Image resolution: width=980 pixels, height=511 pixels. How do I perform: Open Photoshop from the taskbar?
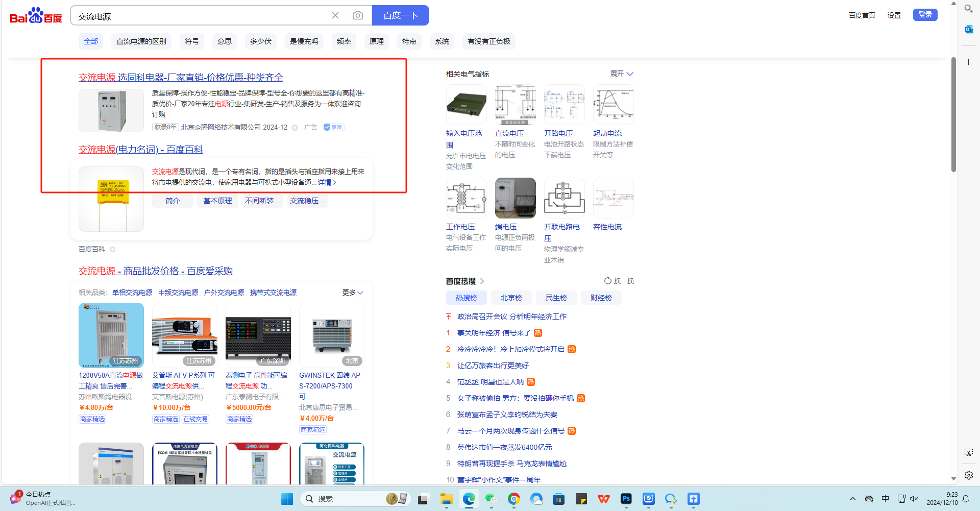coord(626,499)
